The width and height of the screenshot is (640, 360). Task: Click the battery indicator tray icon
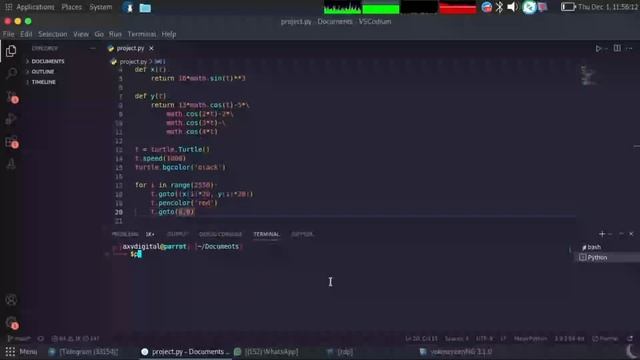[568, 7]
